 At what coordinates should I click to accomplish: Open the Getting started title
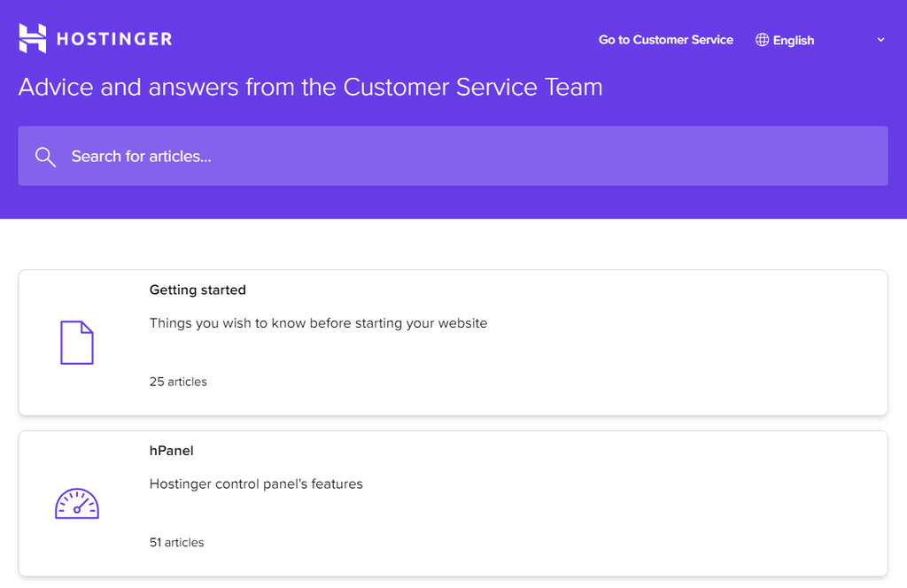click(x=198, y=290)
